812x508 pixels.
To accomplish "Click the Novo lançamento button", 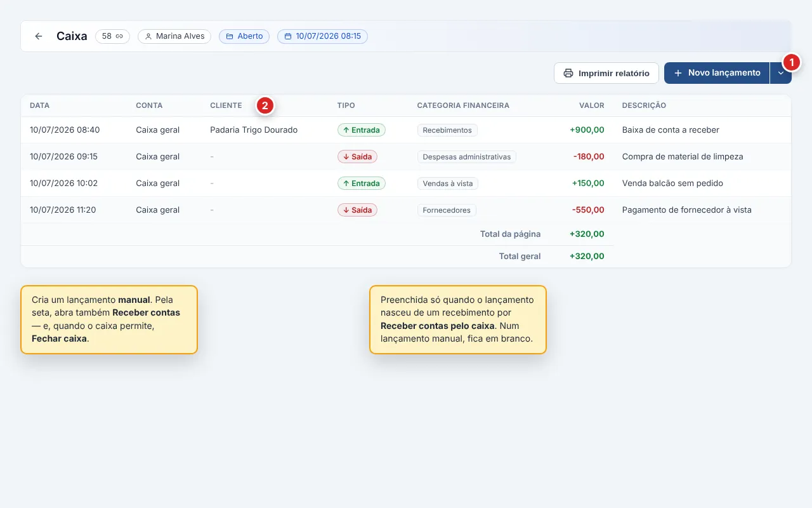I will coord(717,73).
